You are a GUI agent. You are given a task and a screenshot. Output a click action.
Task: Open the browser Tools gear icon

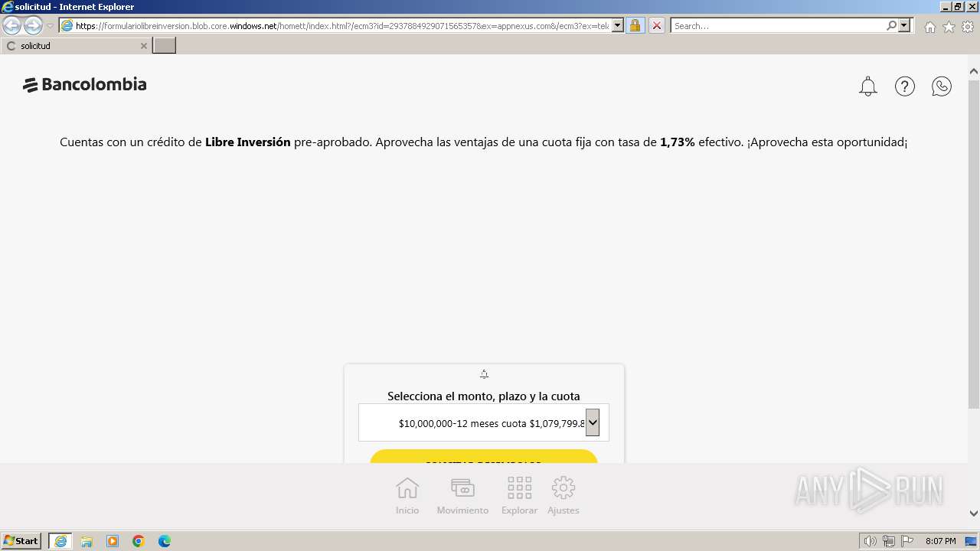tap(968, 27)
